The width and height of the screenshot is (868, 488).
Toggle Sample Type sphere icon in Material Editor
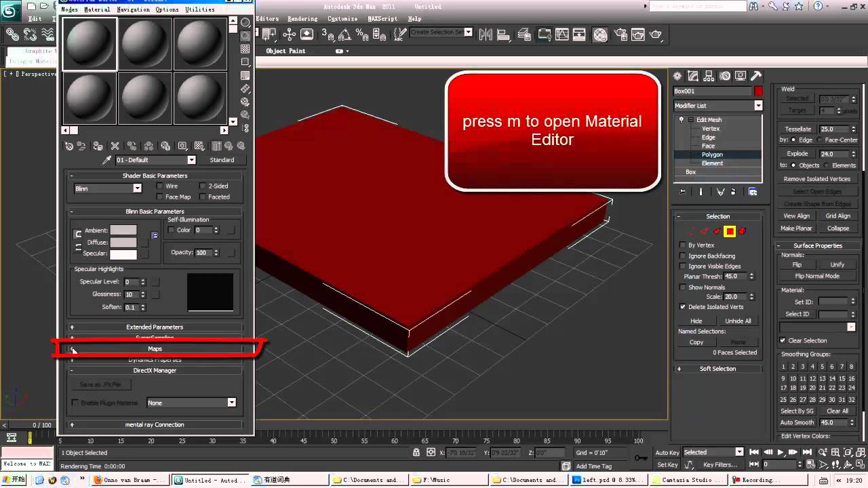coord(245,23)
